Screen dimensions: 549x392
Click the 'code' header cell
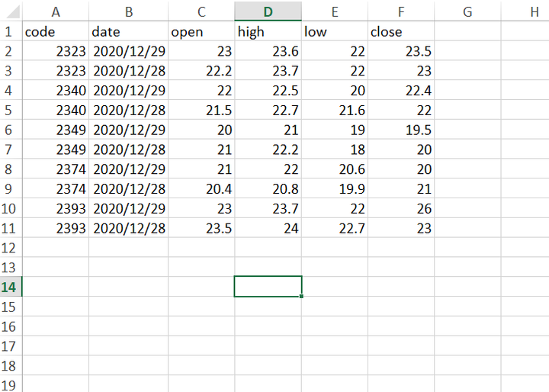pos(56,31)
